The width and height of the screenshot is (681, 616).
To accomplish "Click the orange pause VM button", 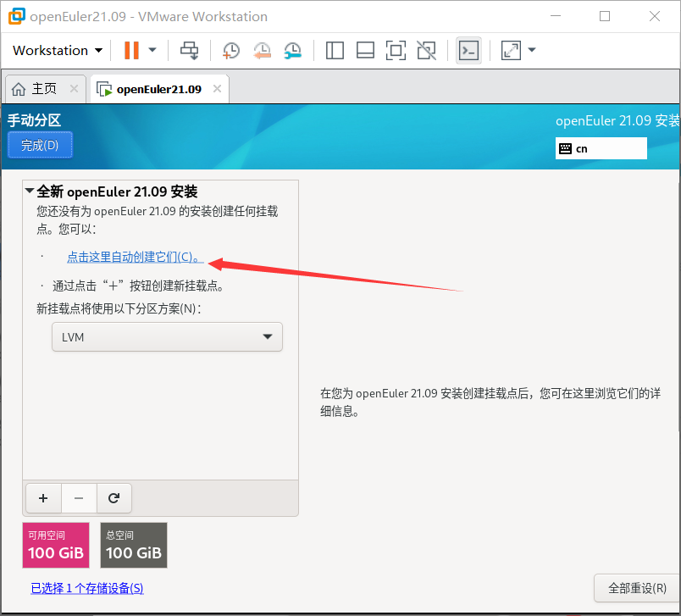I will click(x=131, y=50).
